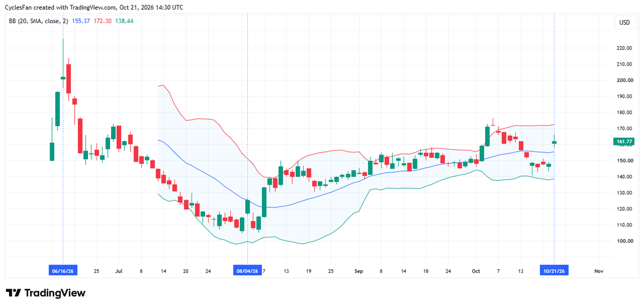Screen dimensions: 644x308
Task: Click the 100.00 price axis label
Action: point(624,241)
